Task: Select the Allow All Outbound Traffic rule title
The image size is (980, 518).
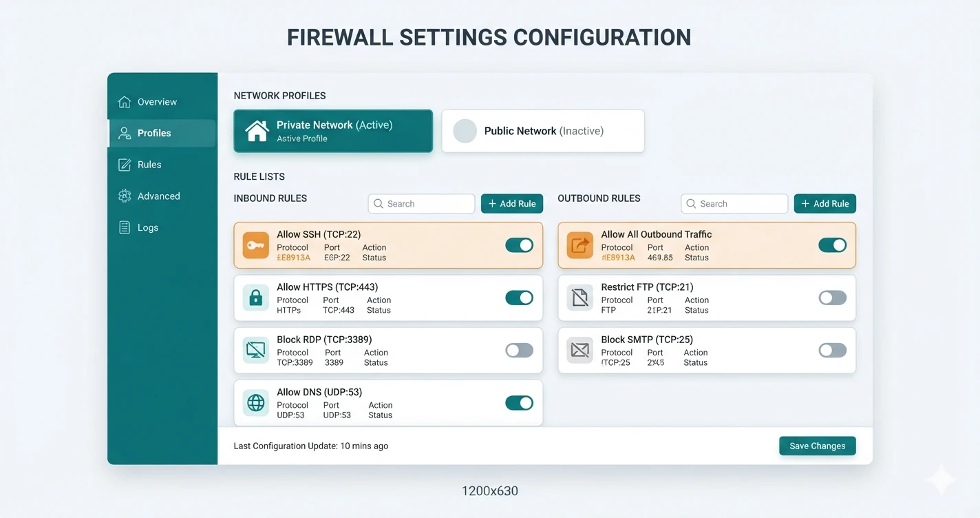Action: [x=657, y=234]
